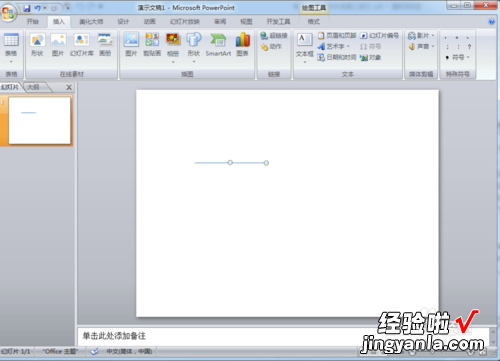
Task: Insert an object (对象)
Action: point(370,58)
